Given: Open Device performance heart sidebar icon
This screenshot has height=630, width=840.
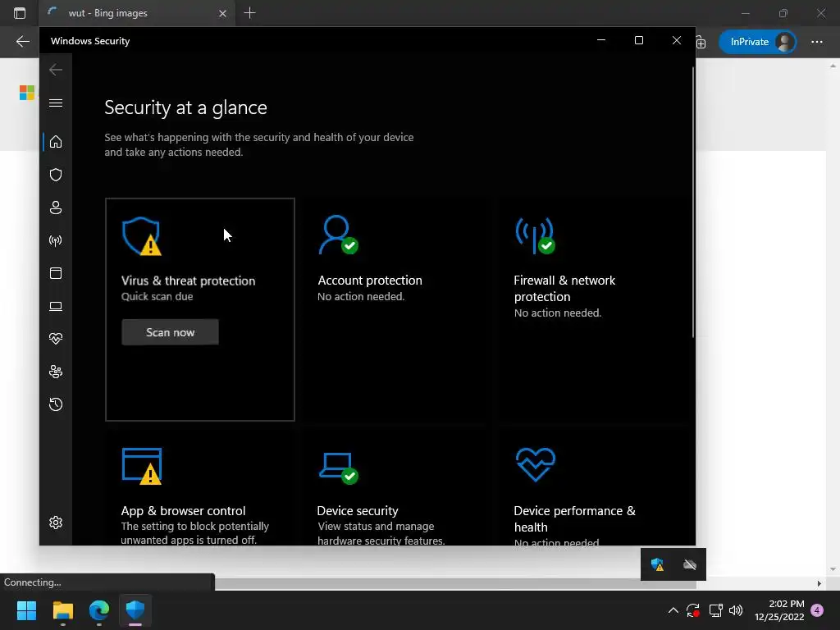Looking at the screenshot, I should [56, 339].
